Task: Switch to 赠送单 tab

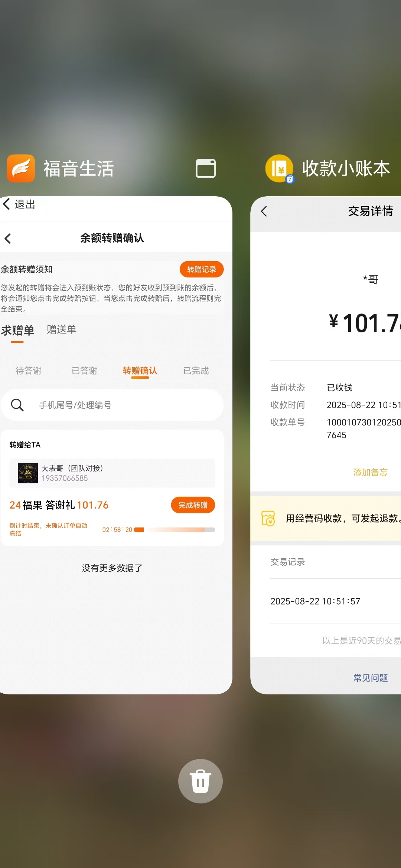Action: click(62, 329)
